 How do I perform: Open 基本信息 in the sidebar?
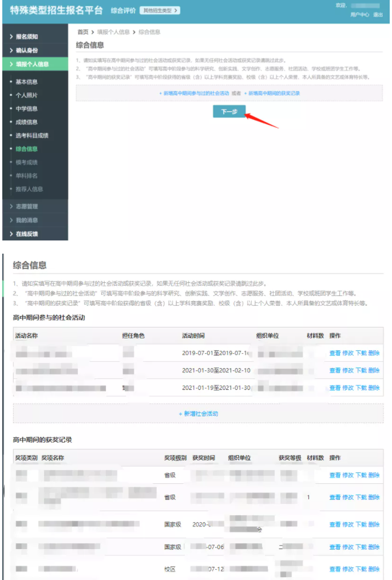pos(27,82)
